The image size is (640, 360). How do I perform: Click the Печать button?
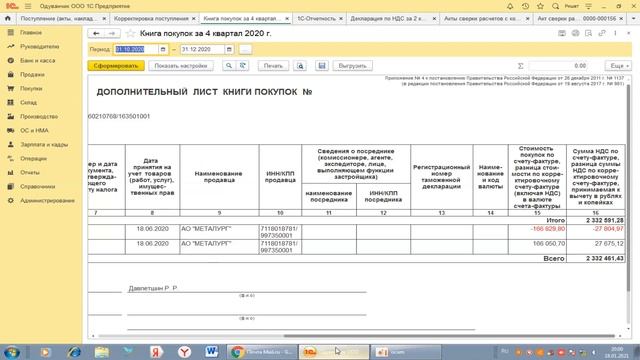(273, 66)
